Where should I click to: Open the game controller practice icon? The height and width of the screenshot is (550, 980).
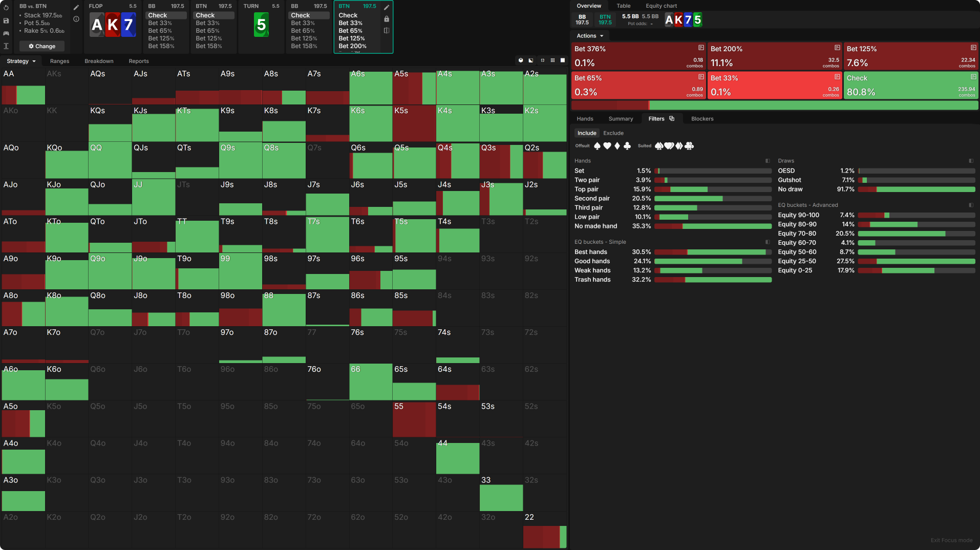tap(6, 33)
